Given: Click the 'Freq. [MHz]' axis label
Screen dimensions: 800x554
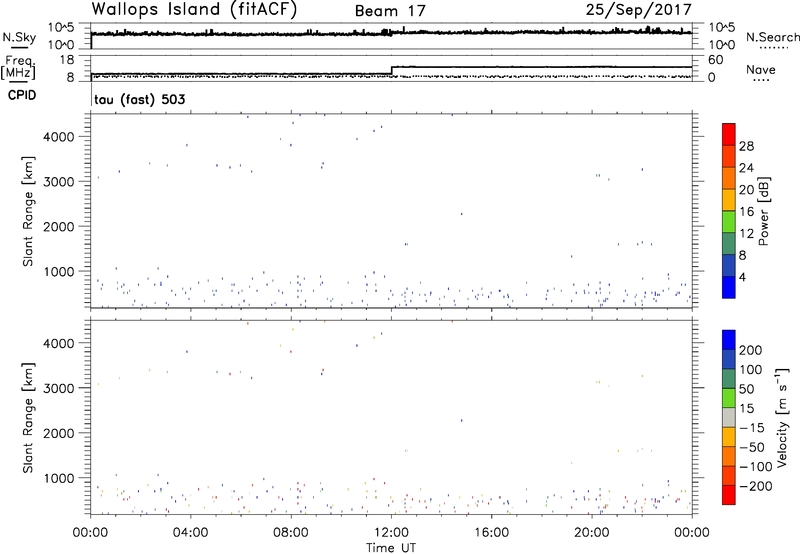Looking at the screenshot, I should click(19, 68).
